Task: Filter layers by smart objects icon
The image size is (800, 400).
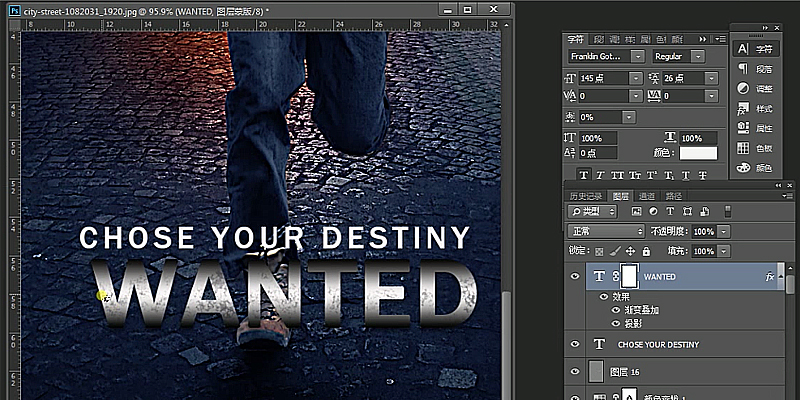Action: coord(704,211)
